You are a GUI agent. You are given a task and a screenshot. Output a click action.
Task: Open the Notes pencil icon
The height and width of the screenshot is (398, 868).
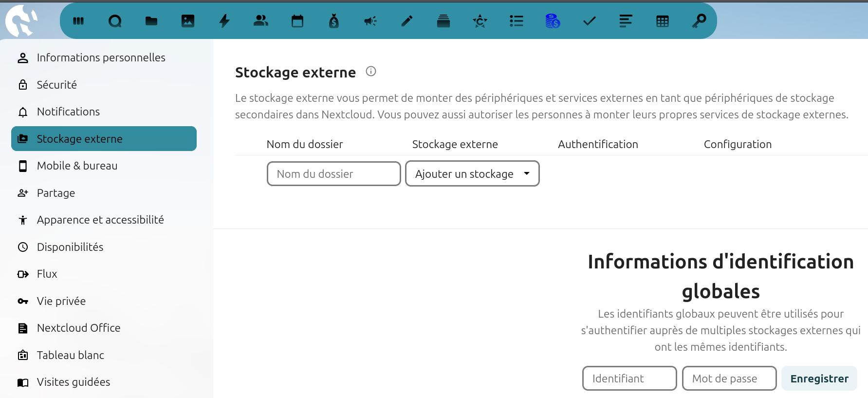tap(407, 21)
